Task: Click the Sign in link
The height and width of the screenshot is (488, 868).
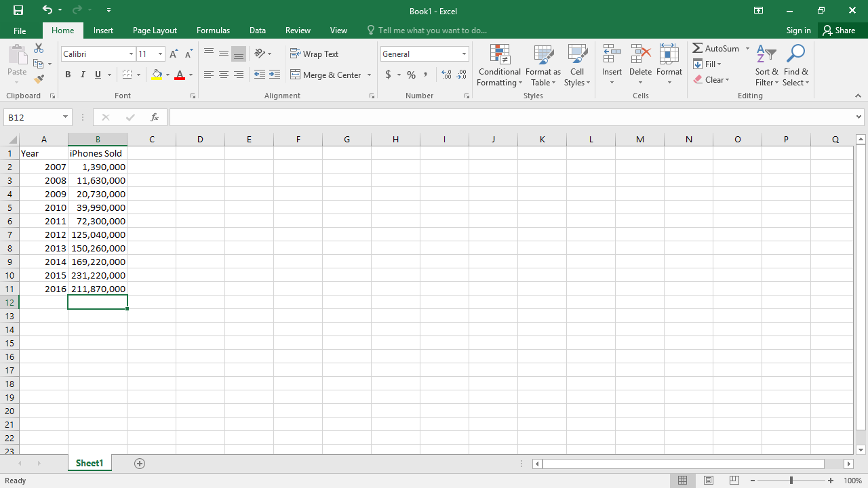Action: tap(798, 30)
